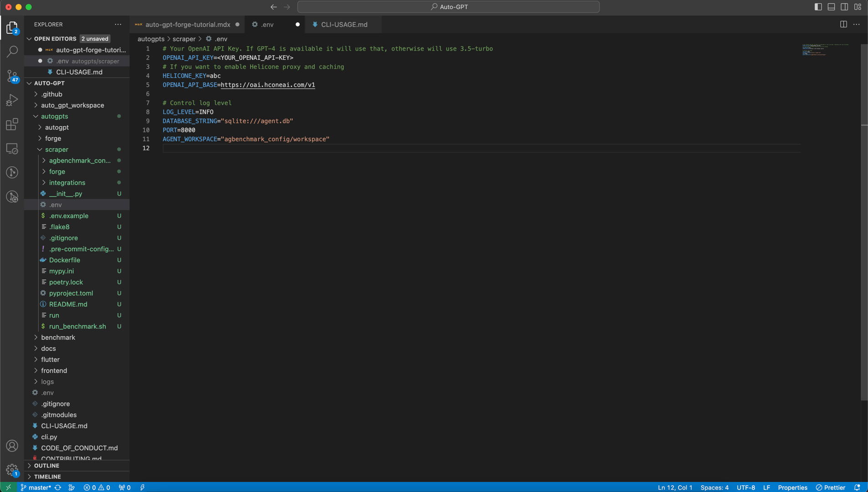Switch to auto-gpt-forge-tutorial.mdx tab
The height and width of the screenshot is (492, 868).
tap(187, 25)
